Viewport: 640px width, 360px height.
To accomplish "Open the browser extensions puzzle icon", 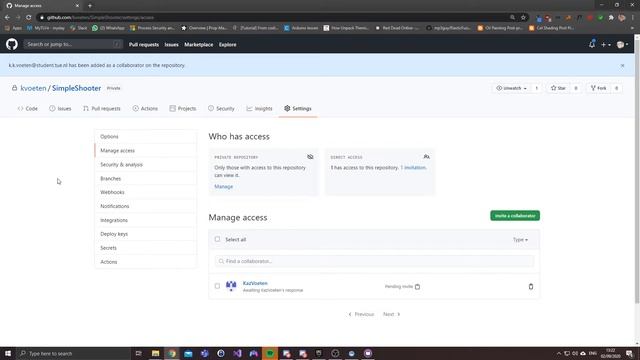I will 611,18.
